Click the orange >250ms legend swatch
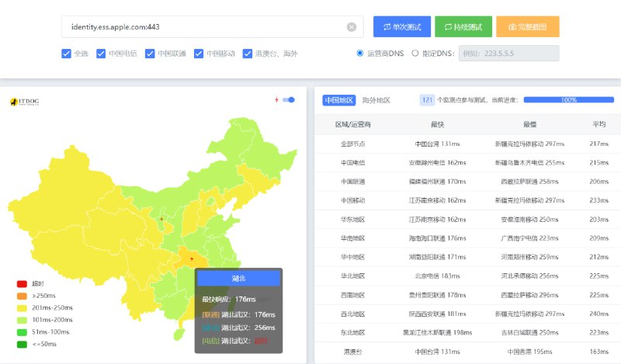Image resolution: width=621 pixels, height=364 pixels. [22, 296]
